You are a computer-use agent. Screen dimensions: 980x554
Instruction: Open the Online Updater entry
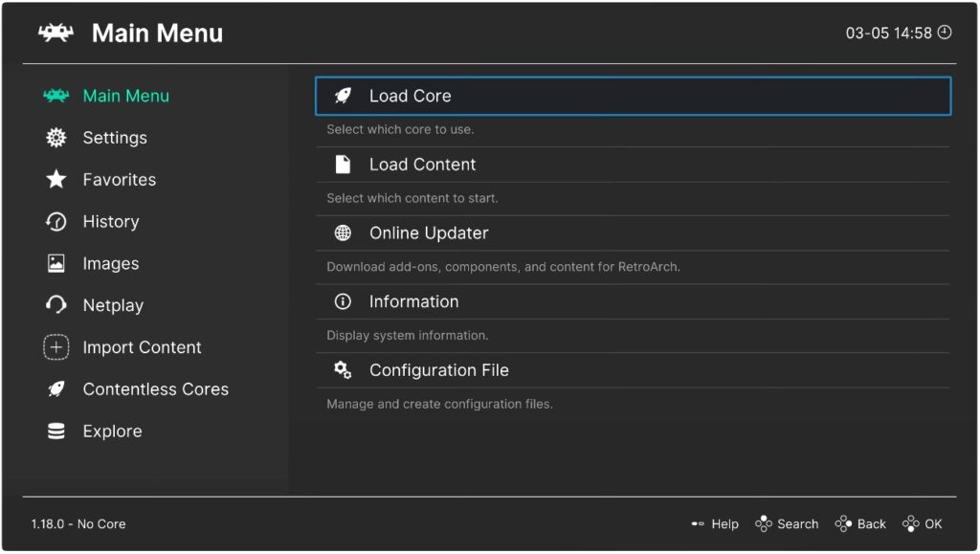634,233
